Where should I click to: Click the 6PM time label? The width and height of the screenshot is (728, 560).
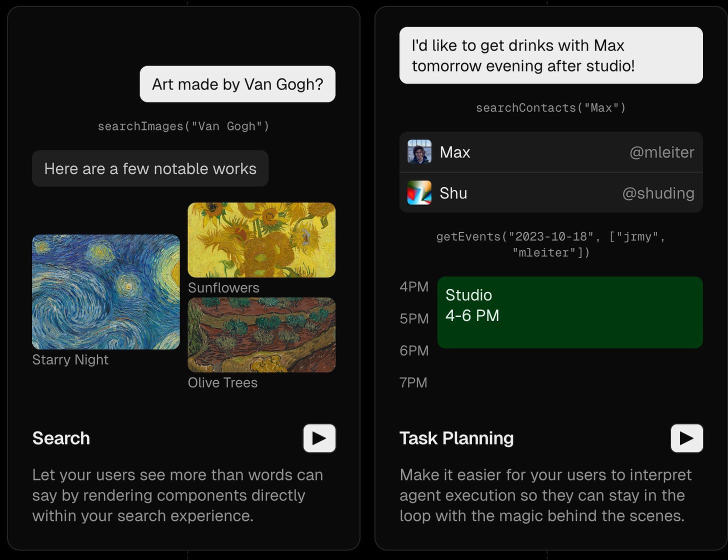click(414, 351)
